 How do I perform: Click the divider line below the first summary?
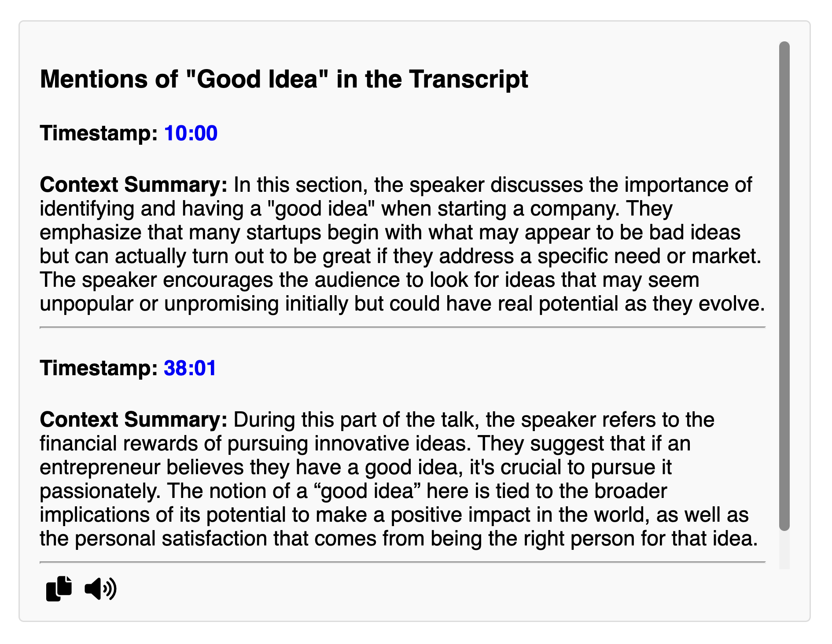(402, 327)
